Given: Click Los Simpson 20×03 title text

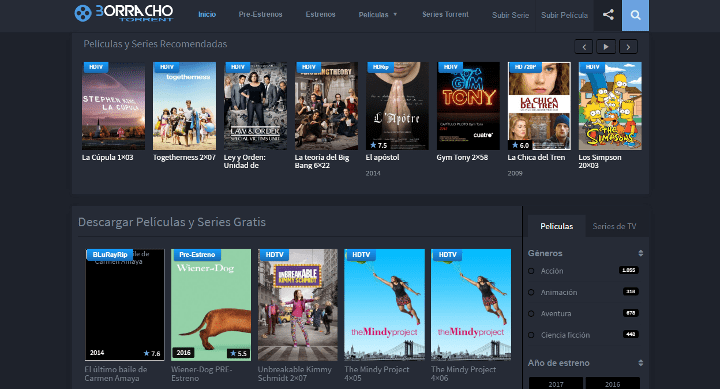Looking at the screenshot, I should click(x=600, y=161).
